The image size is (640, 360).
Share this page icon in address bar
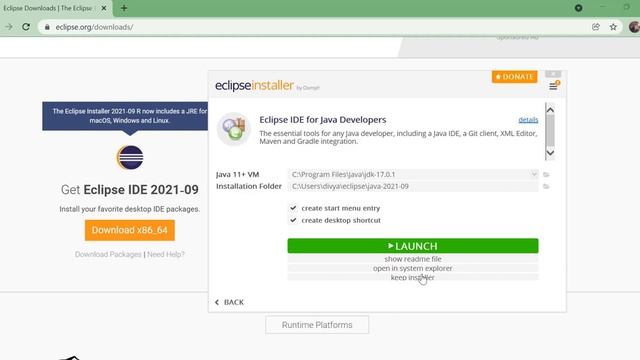tap(596, 27)
